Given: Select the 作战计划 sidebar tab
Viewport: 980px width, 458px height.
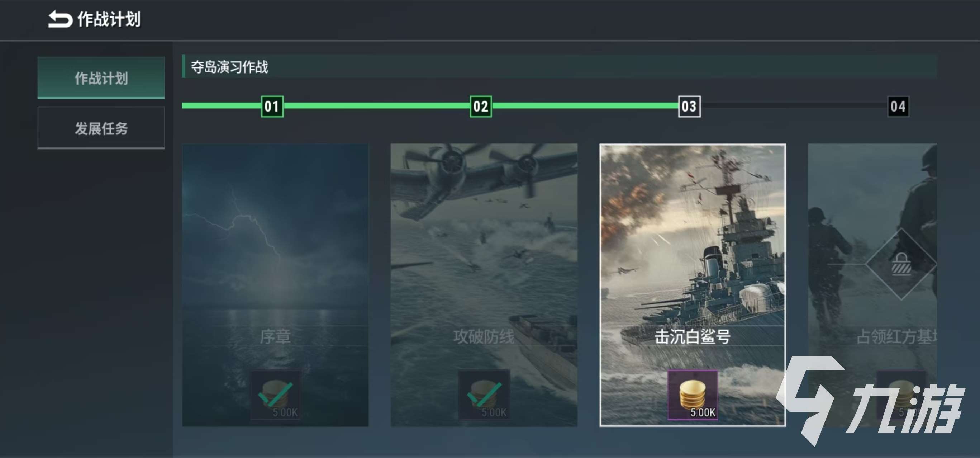Looking at the screenshot, I should tap(101, 78).
